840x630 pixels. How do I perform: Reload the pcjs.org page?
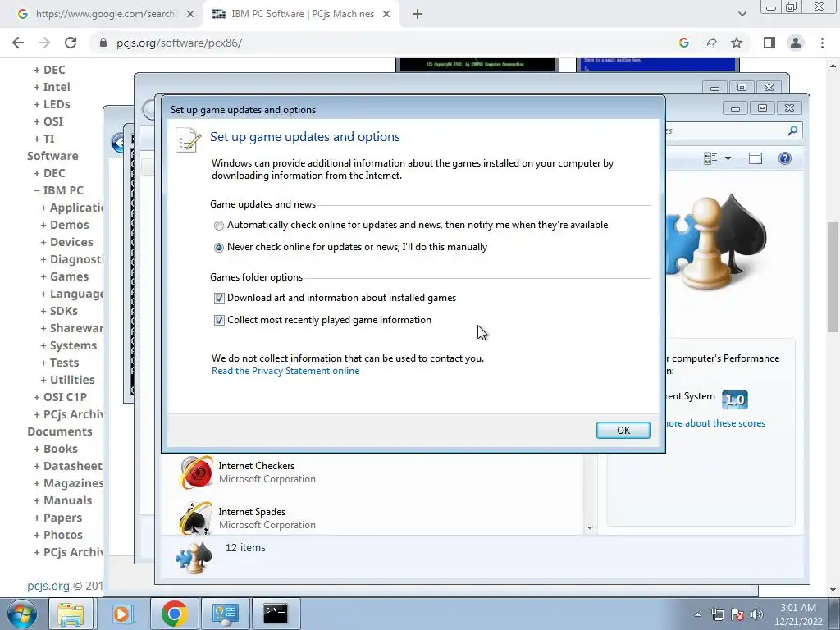(71, 43)
